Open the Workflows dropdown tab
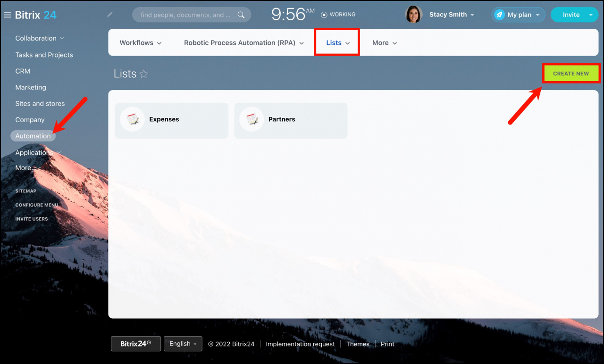604x364 pixels. point(141,42)
